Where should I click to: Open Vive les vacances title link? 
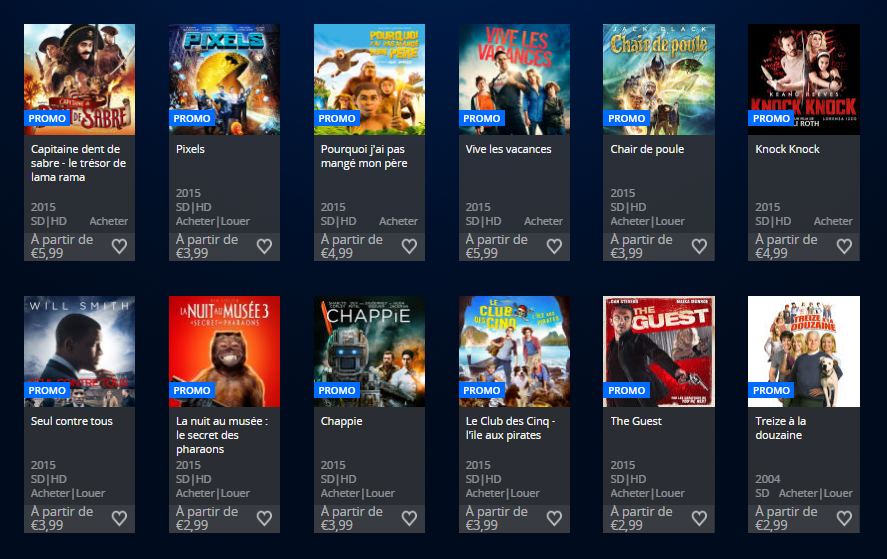[509, 149]
